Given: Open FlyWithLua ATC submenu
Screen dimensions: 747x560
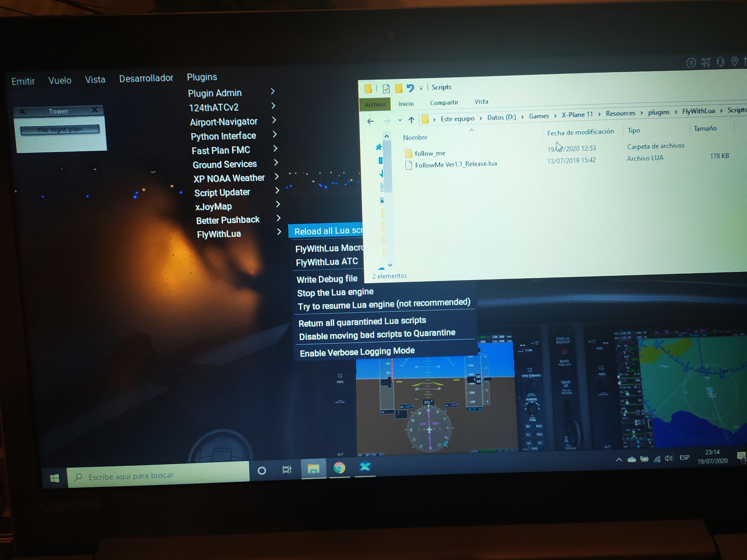Looking at the screenshot, I should pos(327,262).
